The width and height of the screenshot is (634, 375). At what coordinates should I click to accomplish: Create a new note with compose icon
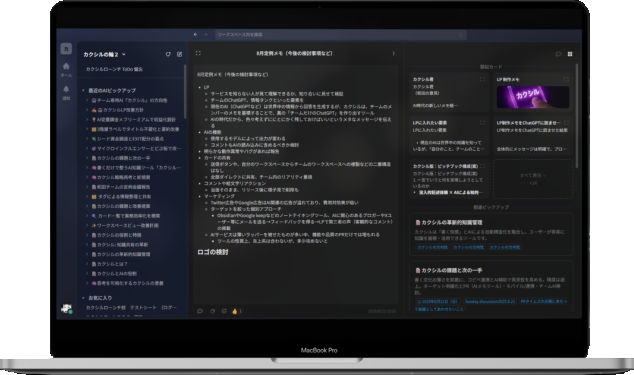click(180, 54)
